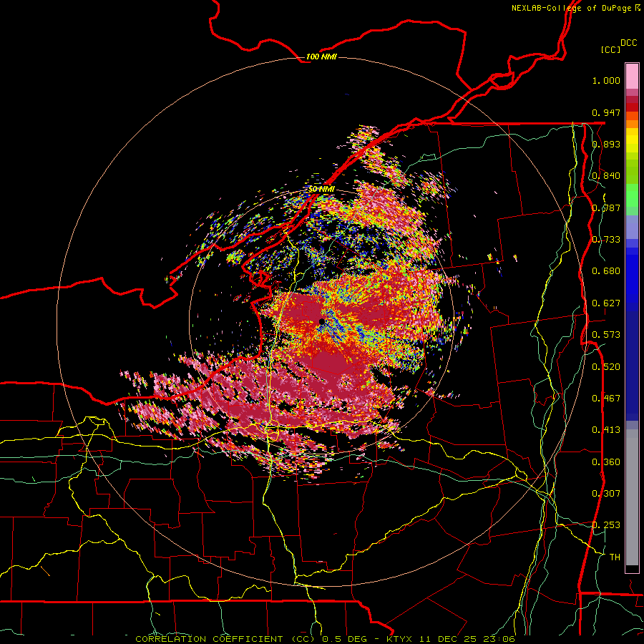Click the DCC label above the color scale
This screenshot has width=644, height=644.
tap(628, 43)
